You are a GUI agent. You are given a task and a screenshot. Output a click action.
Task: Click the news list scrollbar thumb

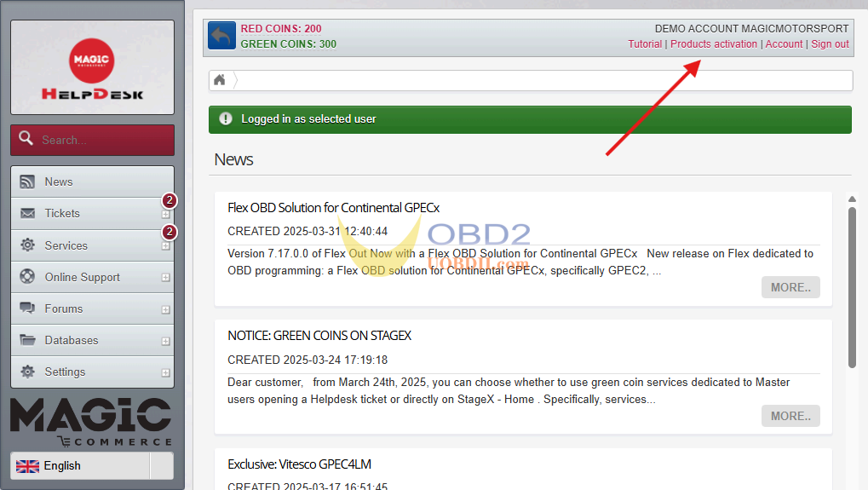(x=852, y=287)
